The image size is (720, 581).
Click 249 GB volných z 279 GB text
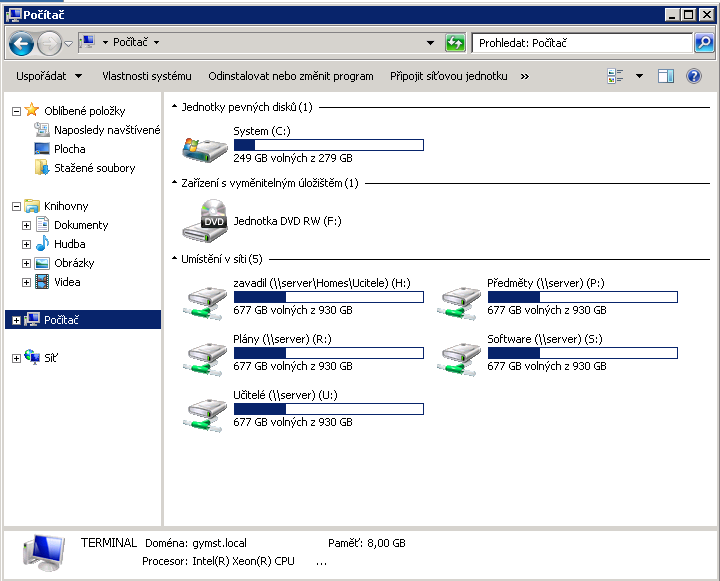click(x=292, y=158)
